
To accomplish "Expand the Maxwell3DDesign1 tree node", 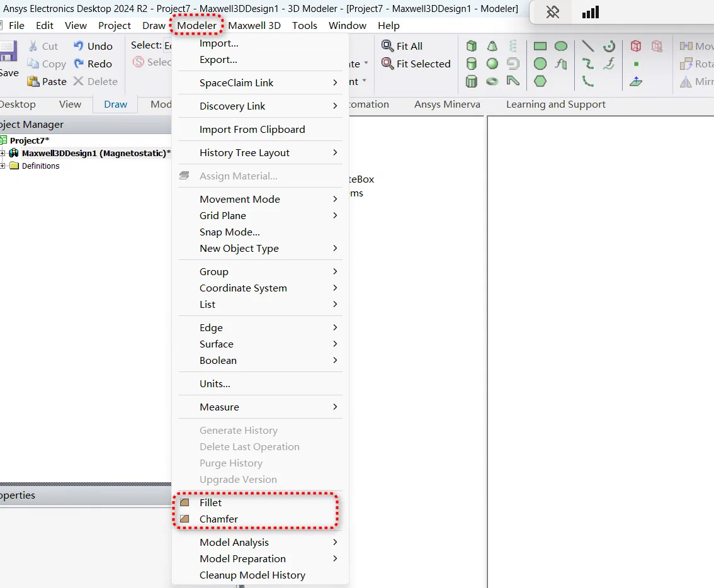I will pos(3,153).
